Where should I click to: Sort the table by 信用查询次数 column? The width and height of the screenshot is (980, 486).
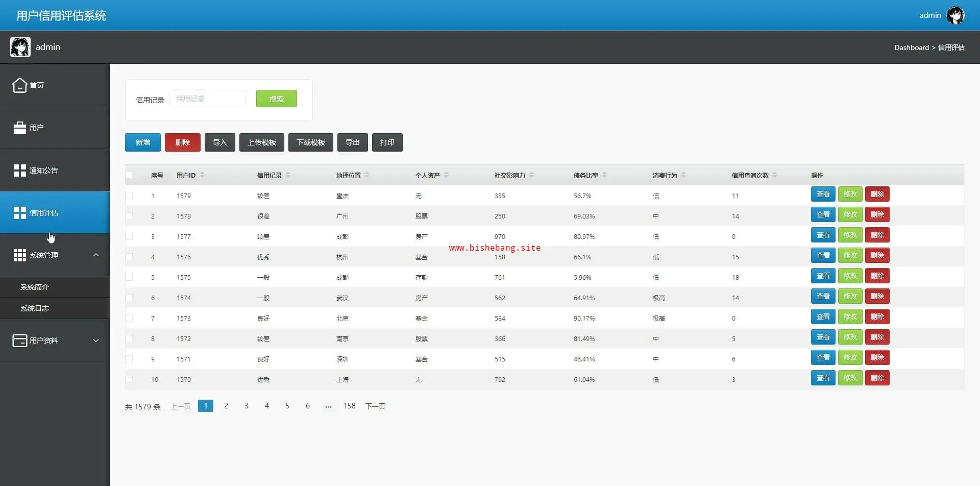775,175
